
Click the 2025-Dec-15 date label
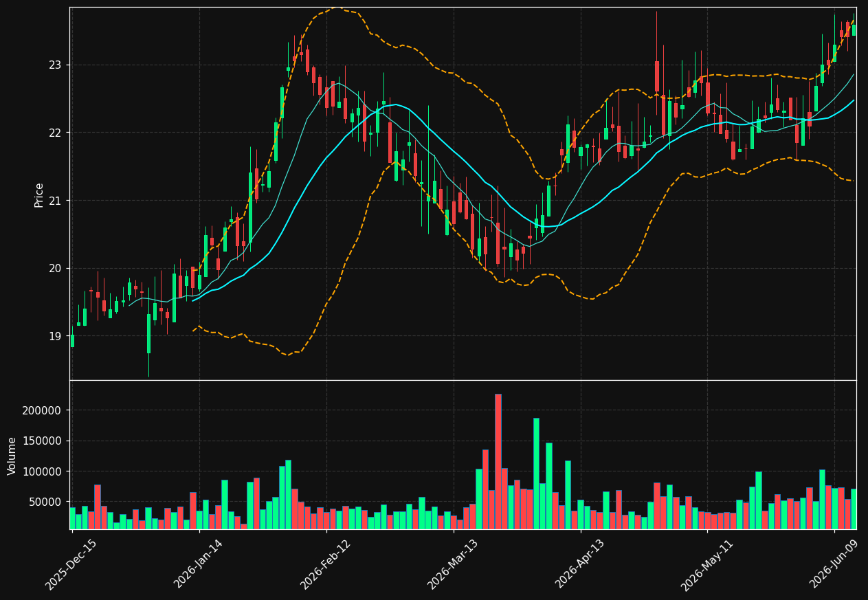[x=71, y=564]
